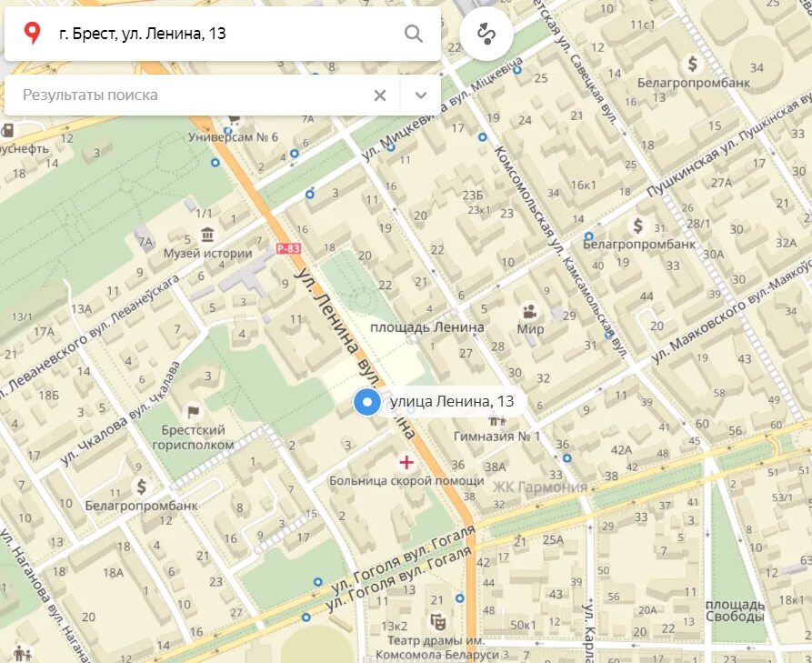This screenshot has height=663, width=812.
Task: Click the Белагропромбанк dollar icon near house 34
Action: [693, 64]
